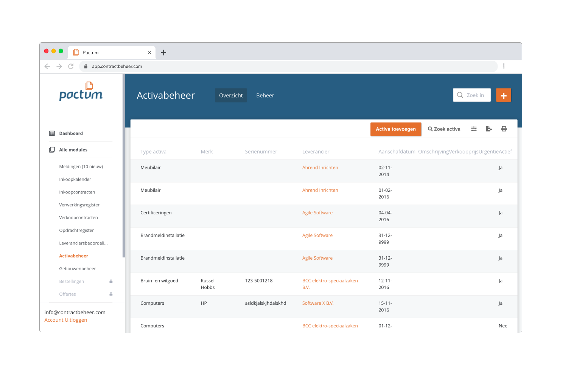588x375 pixels.
Task: Click the Bruin- en witgoed cell
Action: 159,280
